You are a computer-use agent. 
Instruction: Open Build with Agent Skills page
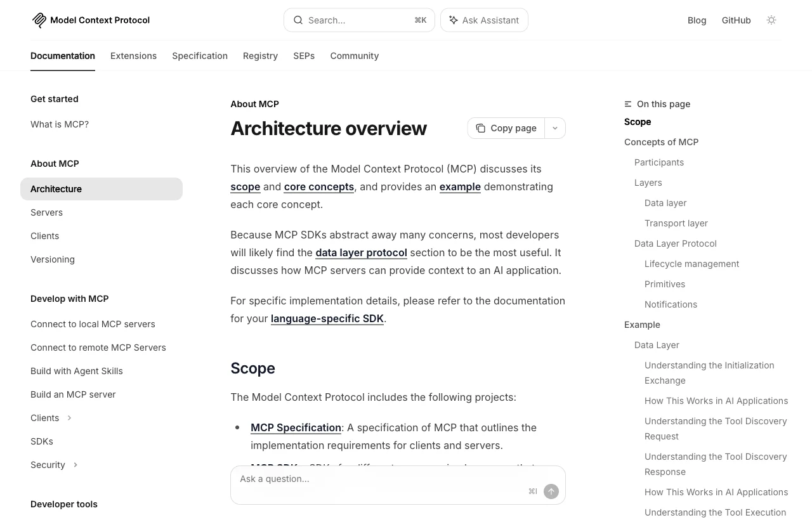coord(77,371)
